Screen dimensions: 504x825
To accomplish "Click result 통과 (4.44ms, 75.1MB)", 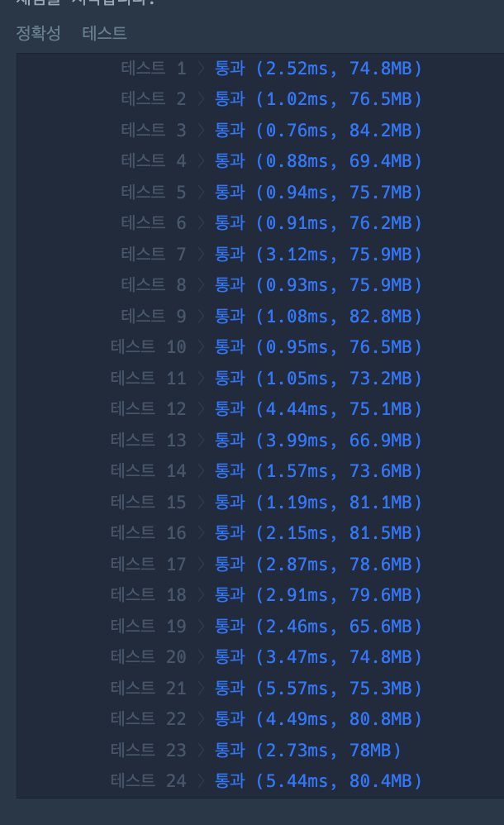I will click(x=318, y=409).
